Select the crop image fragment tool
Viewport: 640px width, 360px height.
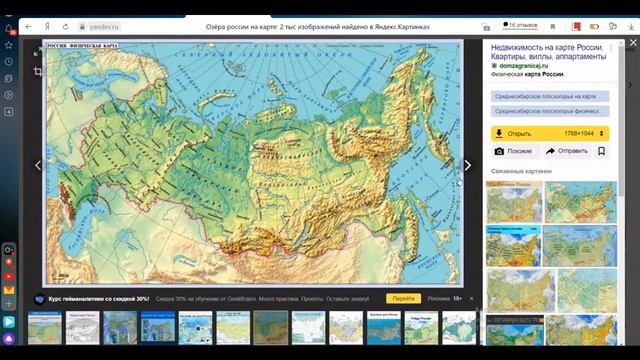point(38,72)
